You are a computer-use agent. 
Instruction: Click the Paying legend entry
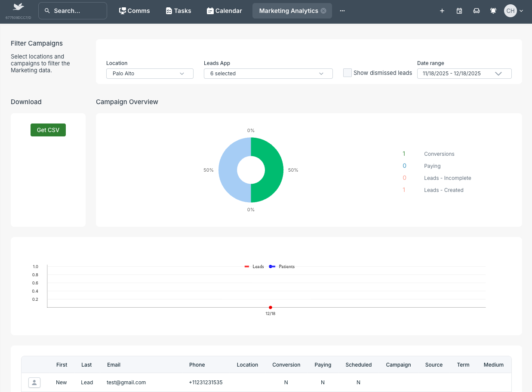[x=432, y=166]
